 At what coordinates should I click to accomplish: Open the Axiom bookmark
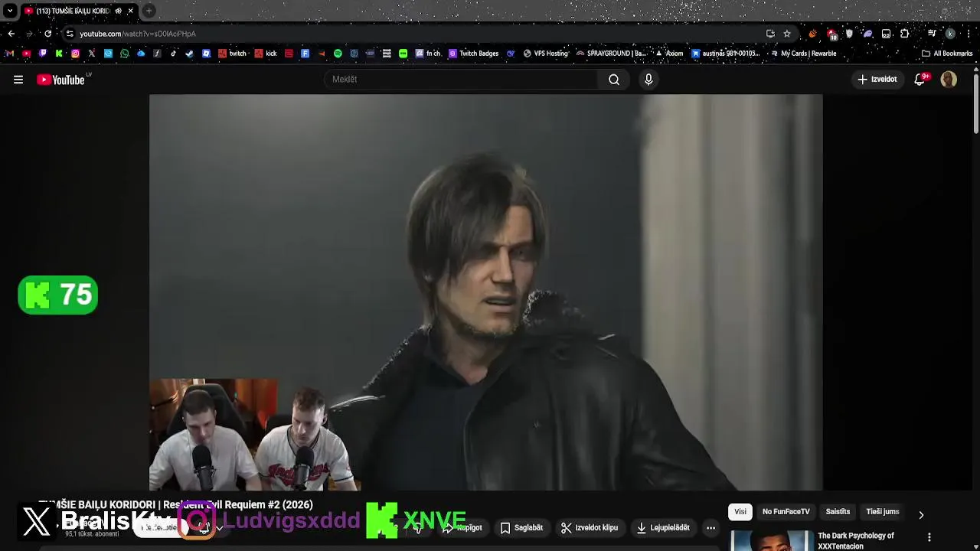click(x=668, y=54)
